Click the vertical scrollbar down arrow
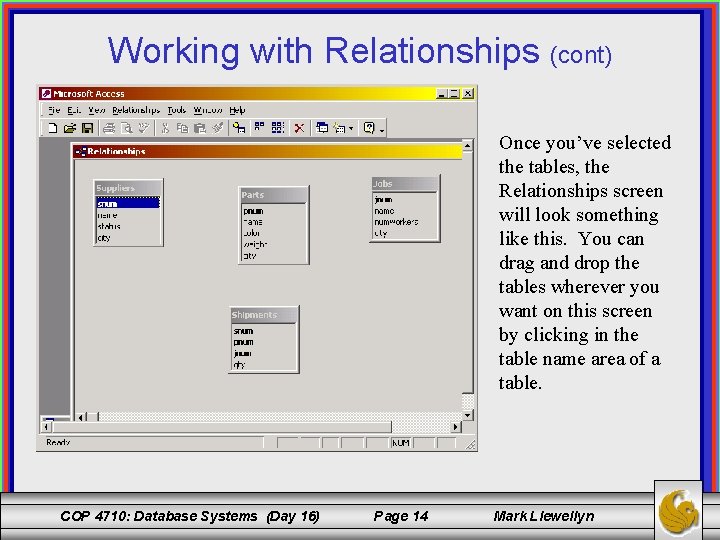720x540 pixels. click(x=467, y=415)
